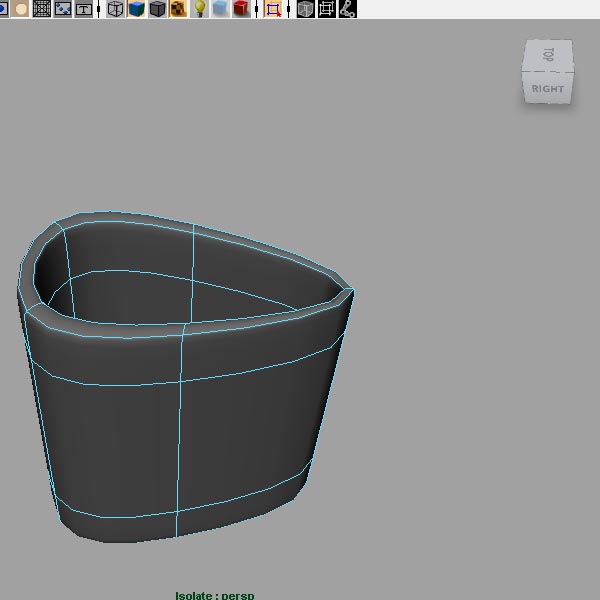Toggle the resolution gate circle icon
600x600 pixels.
point(20,8)
